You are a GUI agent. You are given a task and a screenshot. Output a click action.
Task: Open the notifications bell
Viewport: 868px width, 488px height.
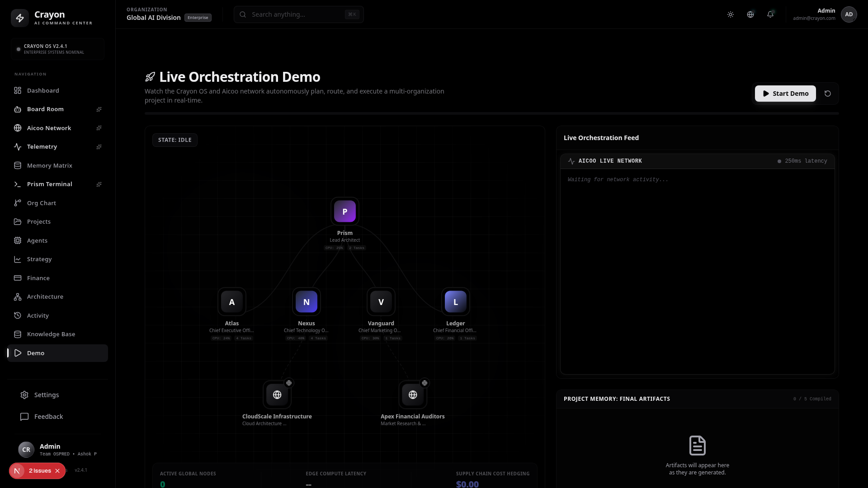(770, 14)
